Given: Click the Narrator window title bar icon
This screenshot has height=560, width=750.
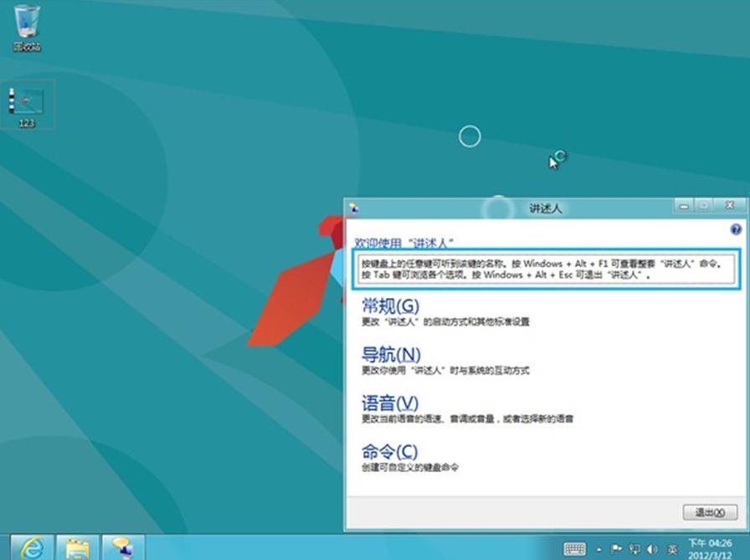Looking at the screenshot, I should pos(354,208).
